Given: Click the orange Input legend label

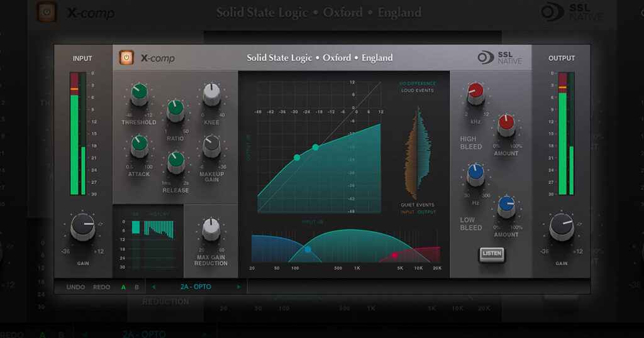Looking at the screenshot, I should pyautogui.click(x=408, y=212).
